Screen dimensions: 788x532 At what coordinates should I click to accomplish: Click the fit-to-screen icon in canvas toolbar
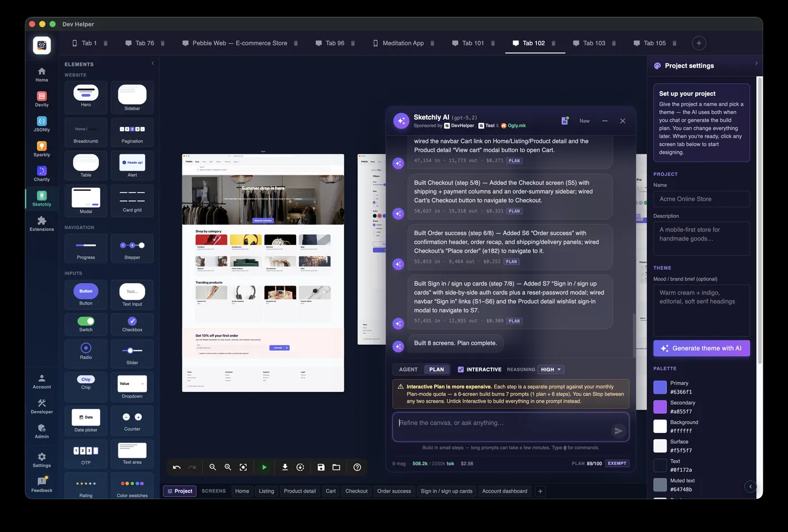pos(243,467)
